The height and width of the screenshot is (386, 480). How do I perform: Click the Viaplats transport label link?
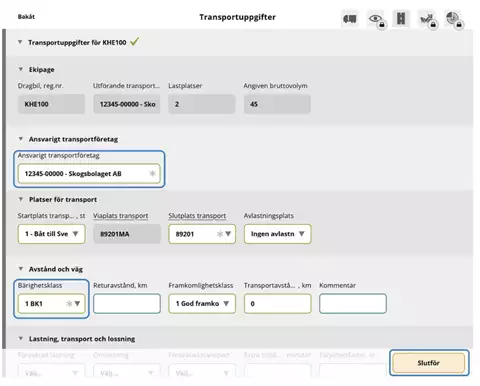(121, 216)
